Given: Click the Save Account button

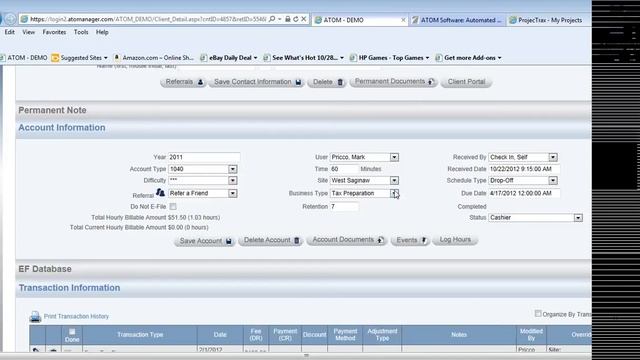Looking at the screenshot, I should pyautogui.click(x=205, y=241).
